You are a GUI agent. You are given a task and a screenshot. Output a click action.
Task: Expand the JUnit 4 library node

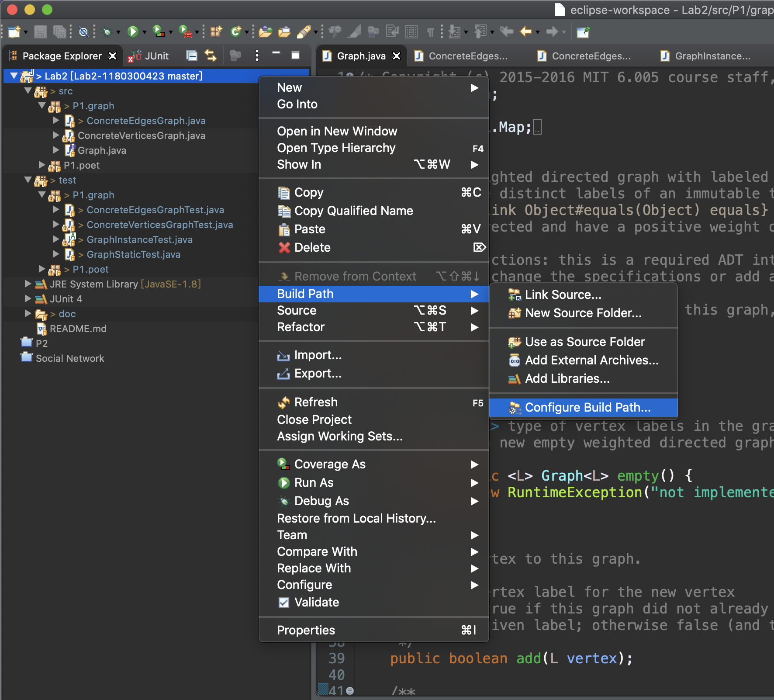[27, 299]
